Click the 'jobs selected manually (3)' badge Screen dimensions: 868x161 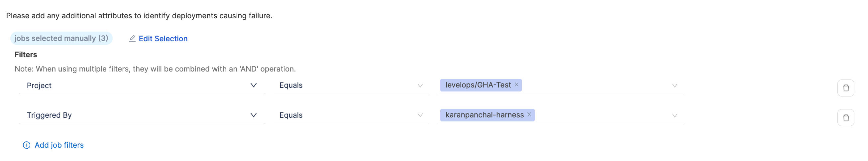(61, 39)
